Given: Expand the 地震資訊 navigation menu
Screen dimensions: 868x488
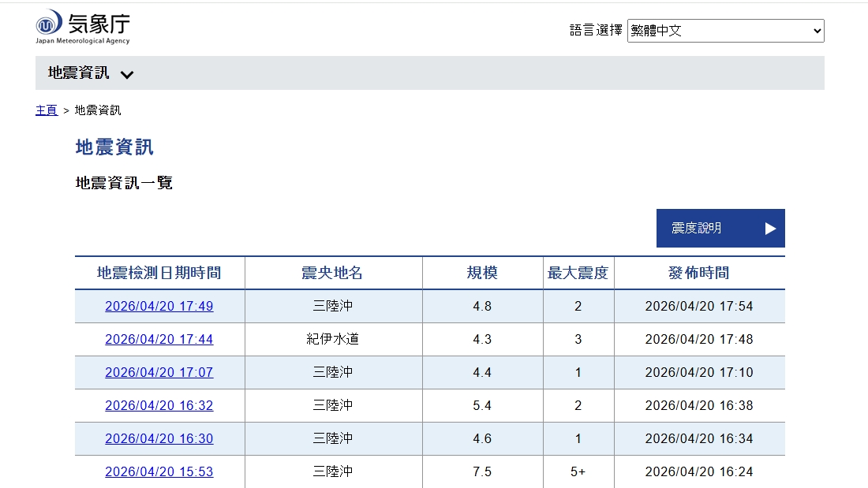Looking at the screenshot, I should point(79,73).
